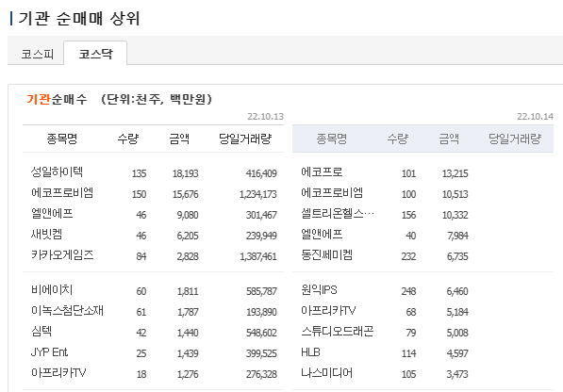Click the amount value 7,984
The width and height of the screenshot is (563, 392).
coord(457,236)
